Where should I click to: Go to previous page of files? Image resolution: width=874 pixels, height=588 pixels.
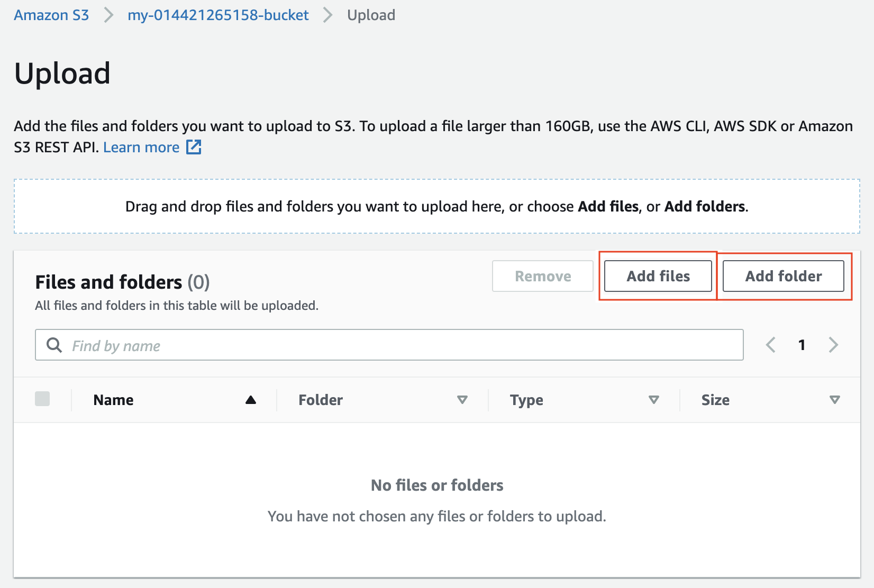click(771, 345)
